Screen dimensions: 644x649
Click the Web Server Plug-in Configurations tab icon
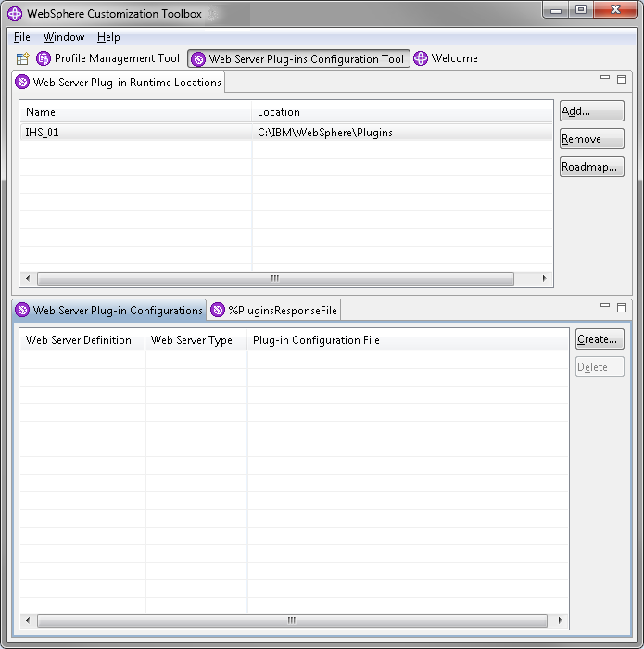[22, 310]
